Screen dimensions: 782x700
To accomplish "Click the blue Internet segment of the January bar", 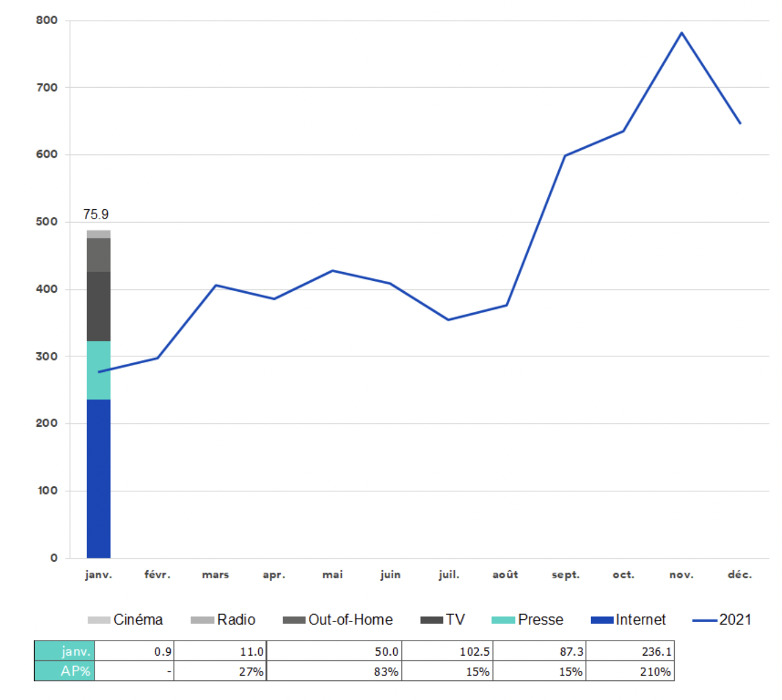I will click(99, 479).
